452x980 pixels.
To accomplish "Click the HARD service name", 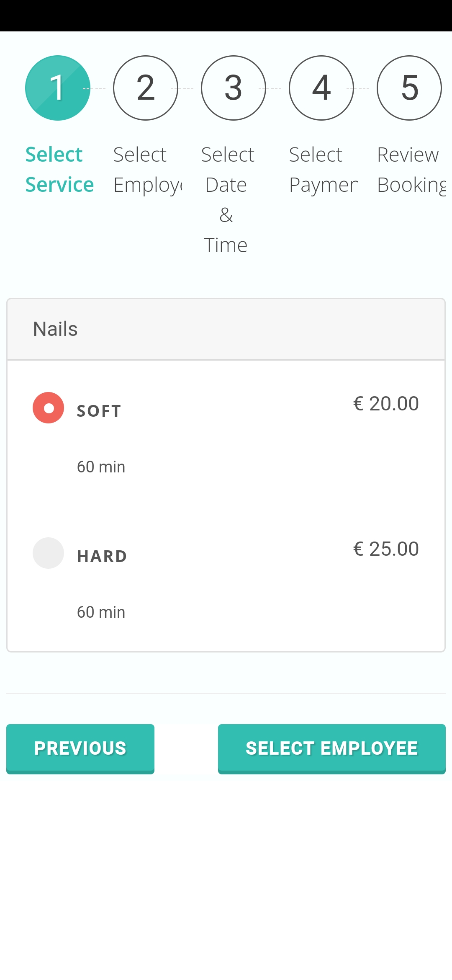I will (102, 557).
